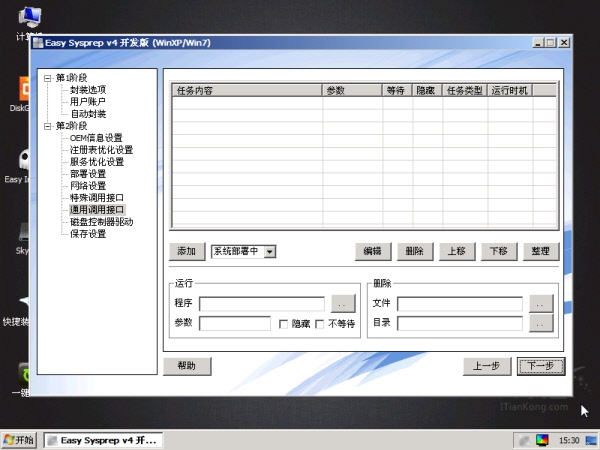600x450 pixels.
Task: Click the 参数 column header
Action: pyautogui.click(x=352, y=90)
